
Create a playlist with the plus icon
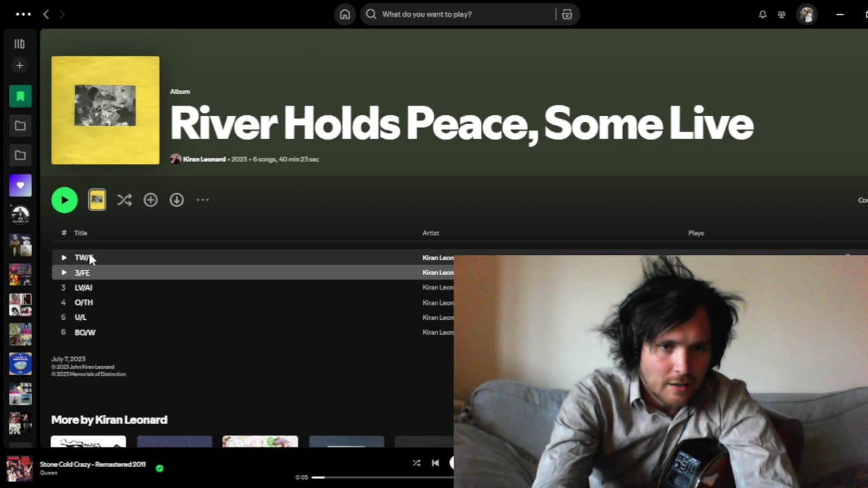(20, 66)
